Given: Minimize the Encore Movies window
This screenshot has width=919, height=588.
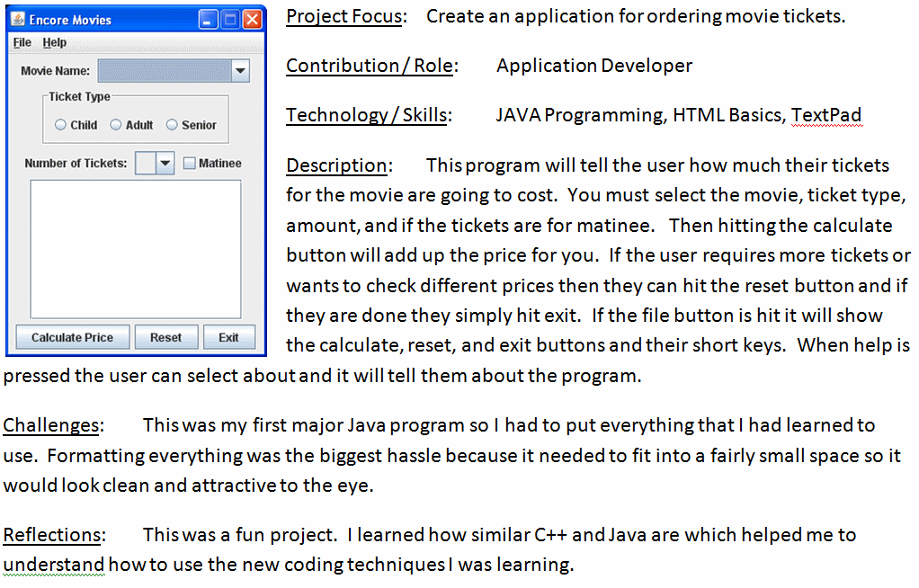Looking at the screenshot, I should tap(208, 19).
